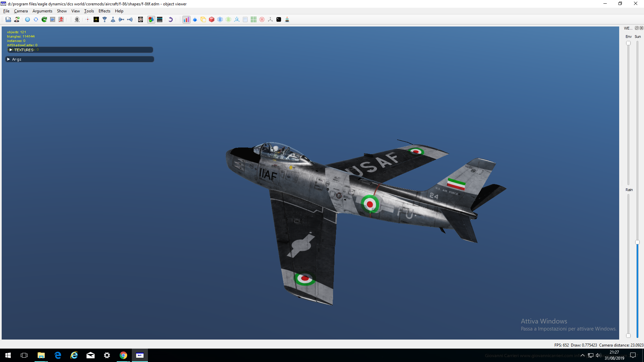Image resolution: width=644 pixels, height=362 pixels.
Task: Click the objects count text
Action: 16,32
